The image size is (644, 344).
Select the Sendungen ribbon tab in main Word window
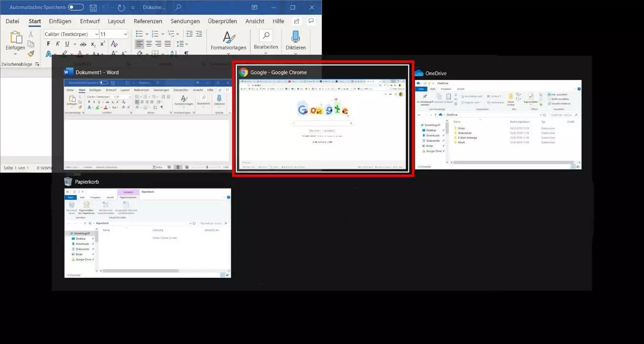[185, 21]
